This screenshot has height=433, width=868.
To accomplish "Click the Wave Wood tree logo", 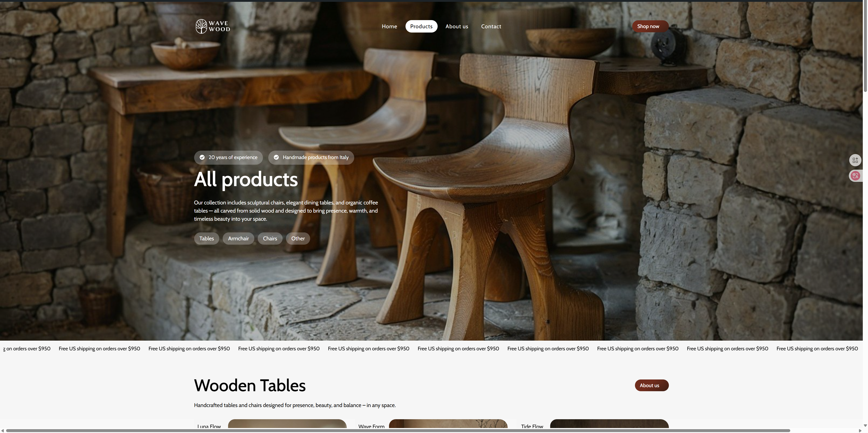I will coord(201,26).
